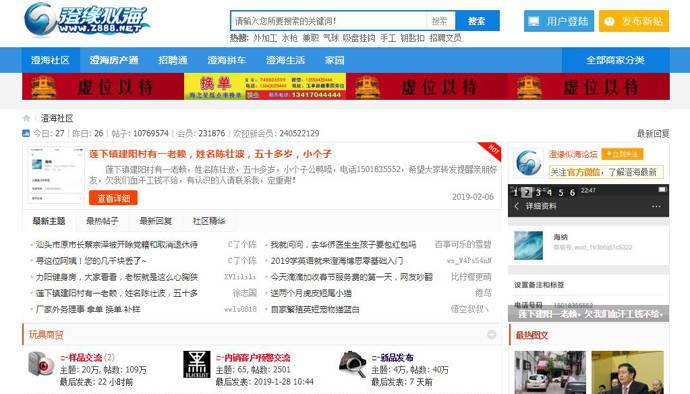Open 全部商家分类 category menu

pyautogui.click(x=616, y=60)
